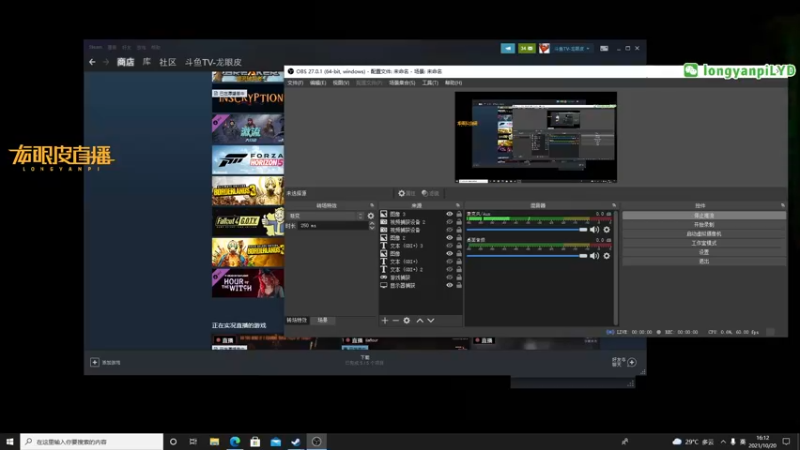Toggle lock on the 显示器捕获 source

(459, 285)
